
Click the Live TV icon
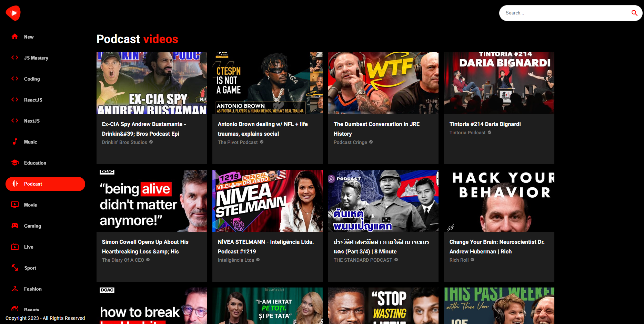(15, 247)
